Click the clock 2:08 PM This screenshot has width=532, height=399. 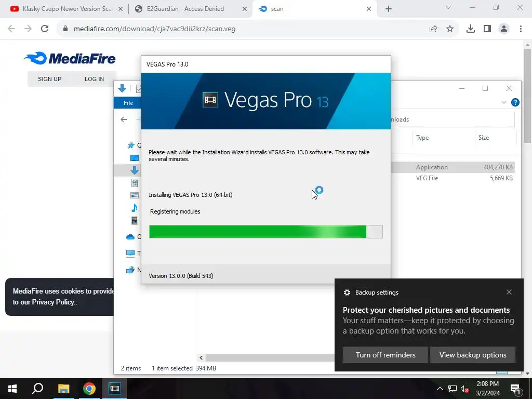coord(487,384)
